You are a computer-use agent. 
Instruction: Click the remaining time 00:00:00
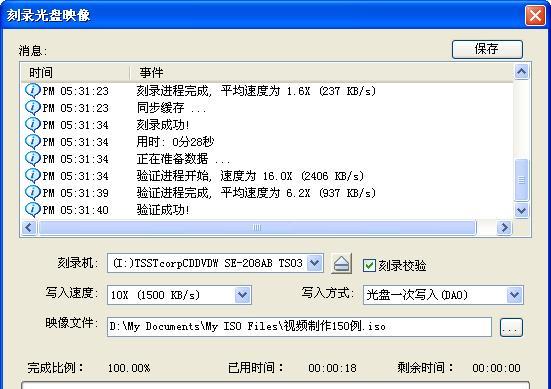496,368
